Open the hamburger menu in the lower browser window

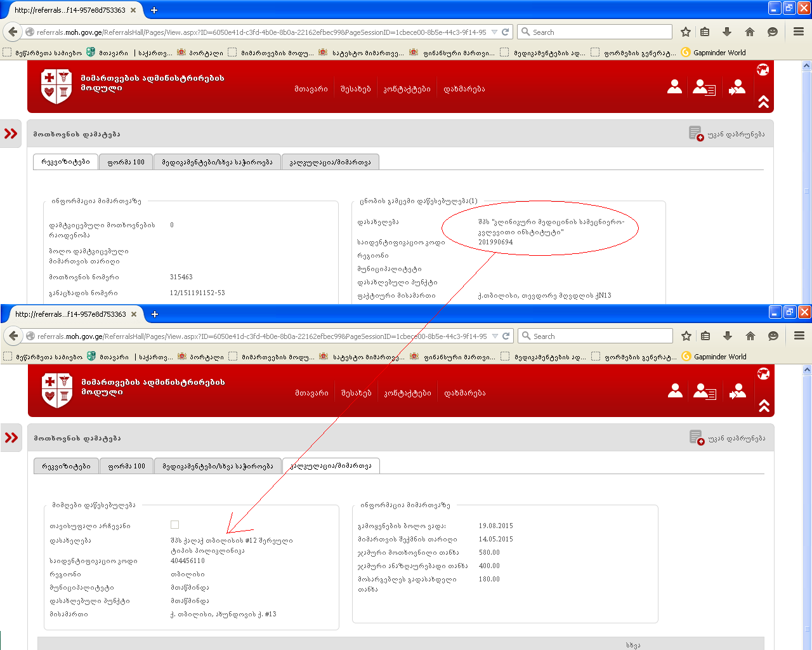[x=799, y=336]
